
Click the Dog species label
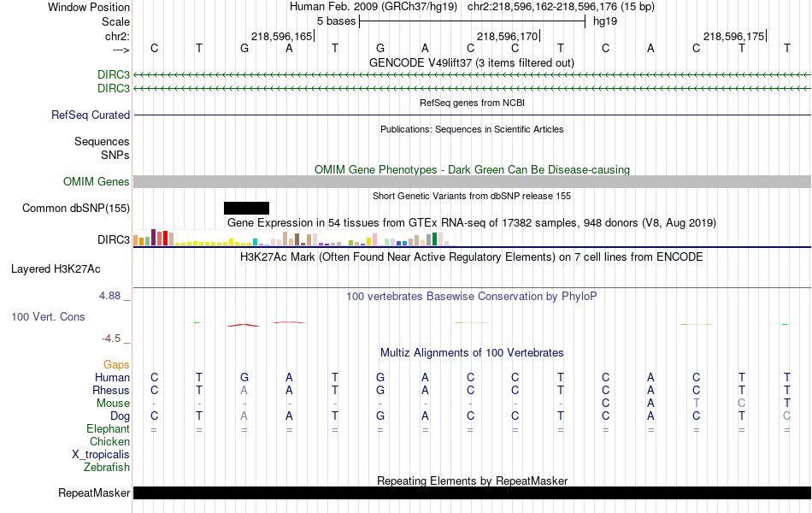[121, 416]
